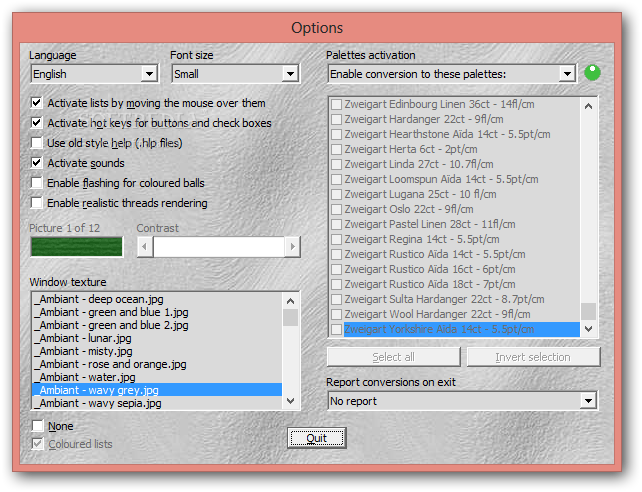Screen dimensions: 642x492
Task: Check Zweigart Edinbourg Linen 36ct palette
Action: pyautogui.click(x=336, y=104)
